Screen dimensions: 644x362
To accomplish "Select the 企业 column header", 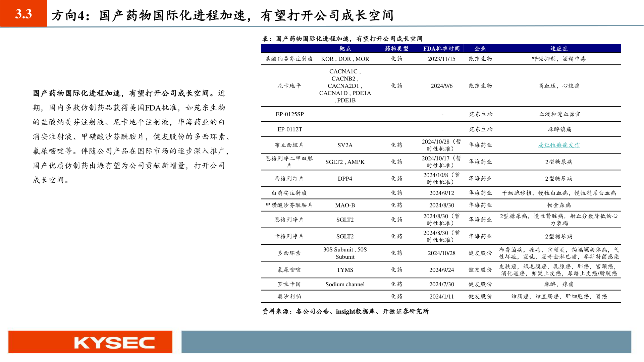I will coord(480,49).
